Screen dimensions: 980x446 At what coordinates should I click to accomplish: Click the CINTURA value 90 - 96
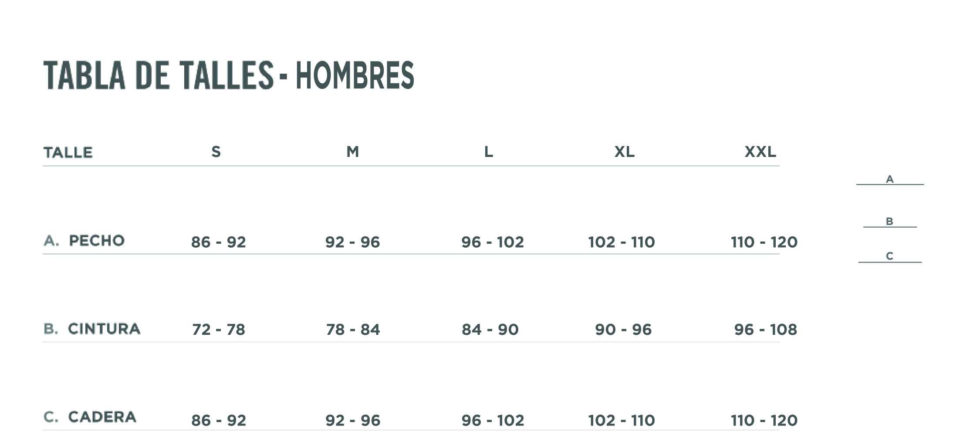623,330
